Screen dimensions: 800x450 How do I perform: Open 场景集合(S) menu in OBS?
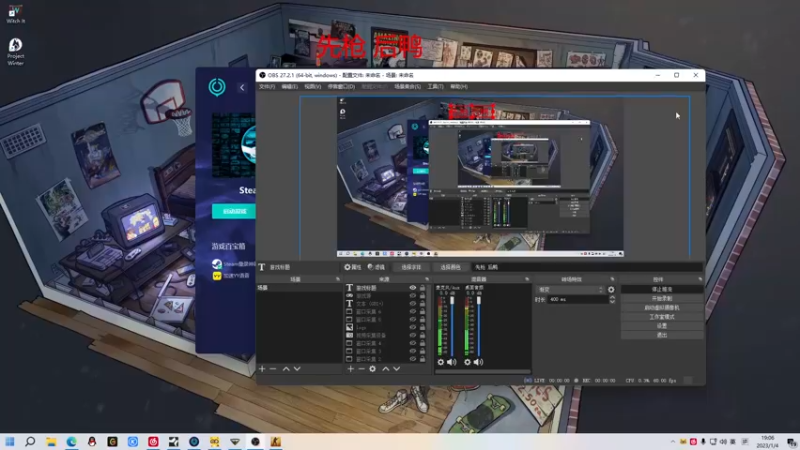(x=408, y=87)
